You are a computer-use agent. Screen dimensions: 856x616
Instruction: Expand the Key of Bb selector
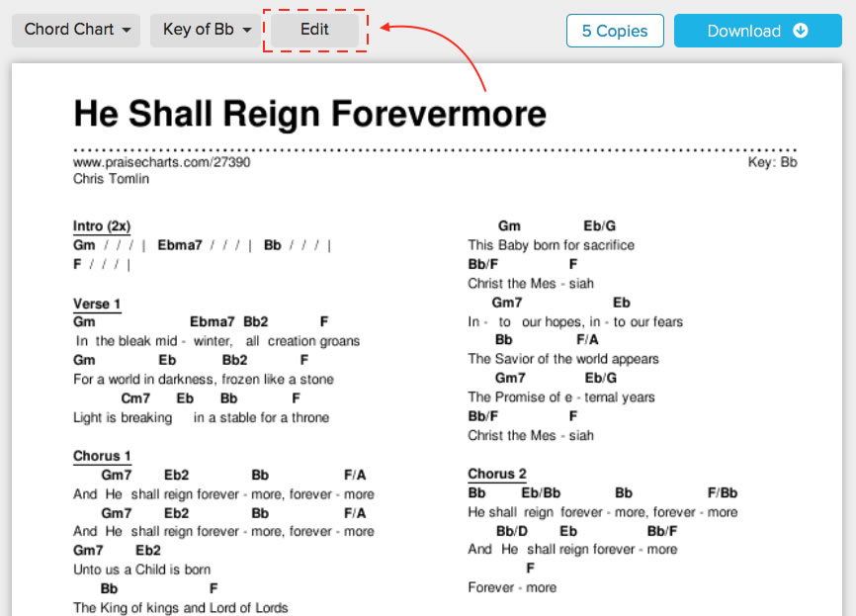pyautogui.click(x=206, y=30)
